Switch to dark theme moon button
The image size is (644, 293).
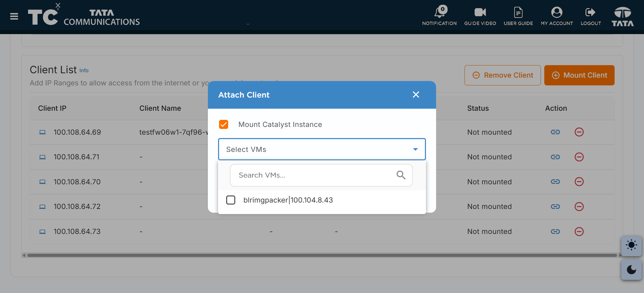pyautogui.click(x=631, y=270)
